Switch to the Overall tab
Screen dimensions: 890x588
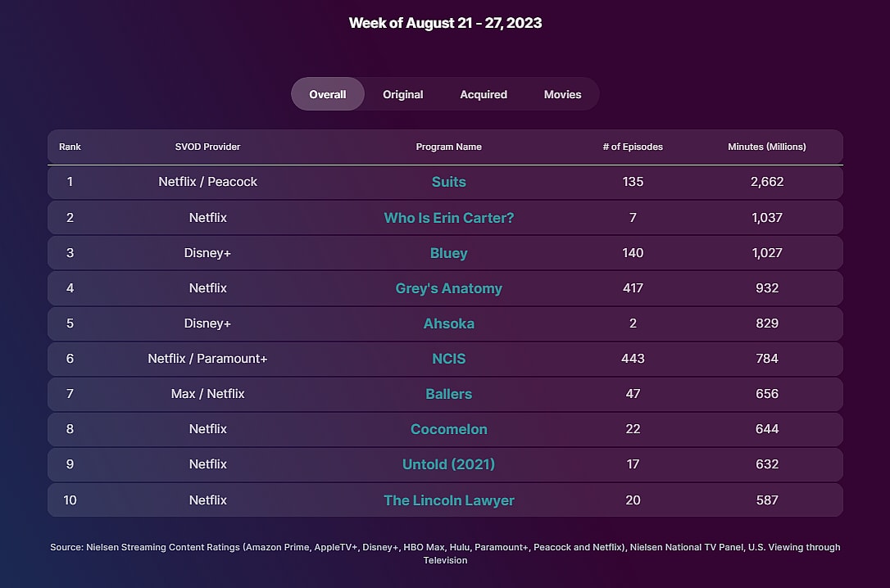327,94
